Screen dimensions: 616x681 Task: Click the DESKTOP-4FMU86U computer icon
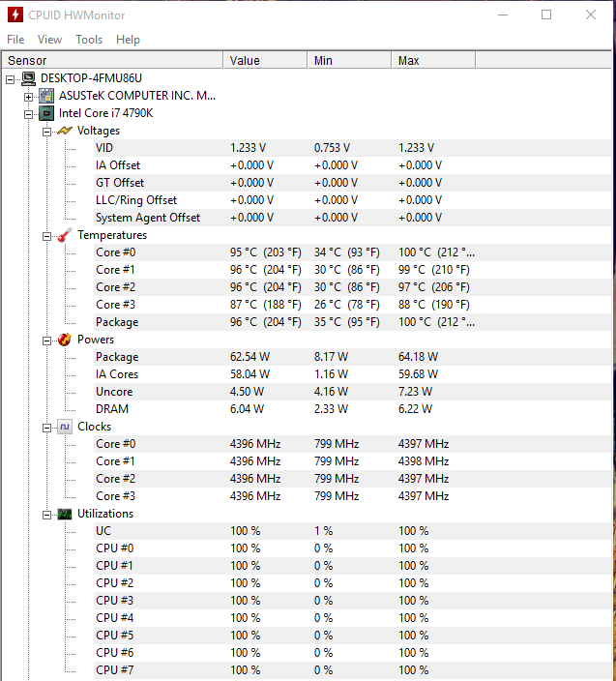click(x=28, y=78)
